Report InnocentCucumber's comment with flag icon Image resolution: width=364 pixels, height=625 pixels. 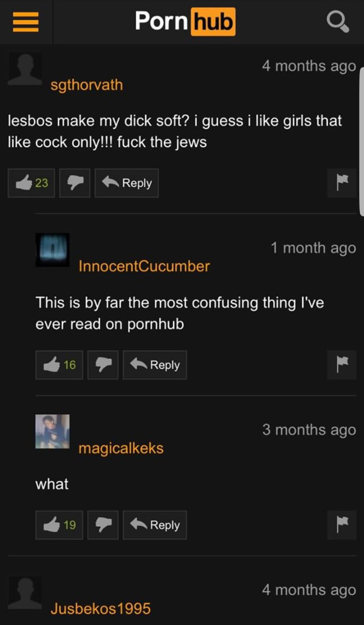tap(342, 365)
